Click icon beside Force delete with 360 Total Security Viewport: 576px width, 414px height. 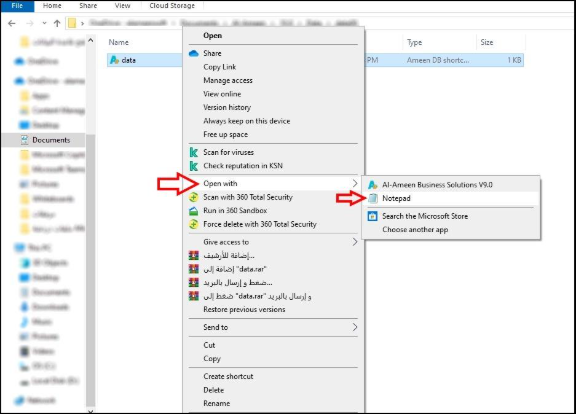pyautogui.click(x=194, y=224)
